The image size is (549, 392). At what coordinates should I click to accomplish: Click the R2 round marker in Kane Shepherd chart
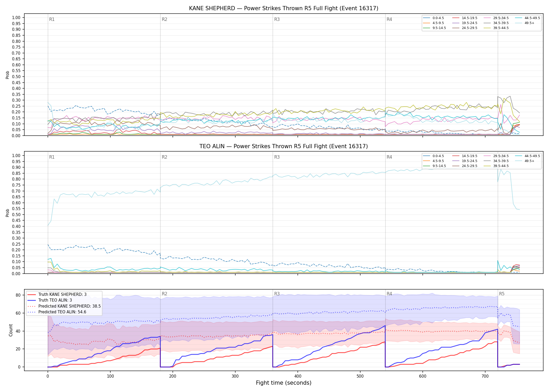(x=164, y=19)
